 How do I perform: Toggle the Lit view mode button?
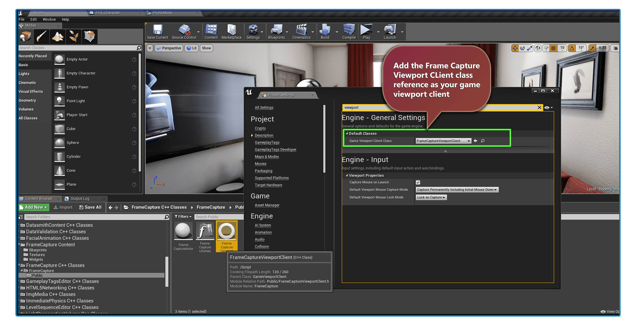click(191, 48)
